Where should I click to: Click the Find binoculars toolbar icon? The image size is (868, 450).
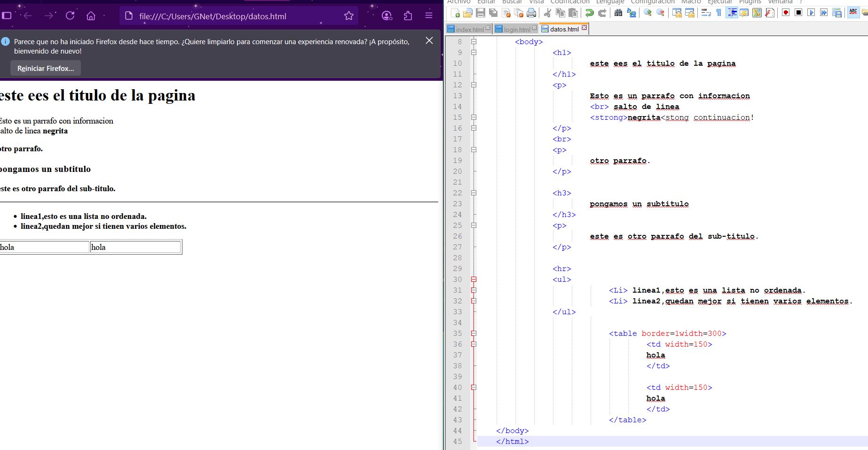(x=618, y=13)
